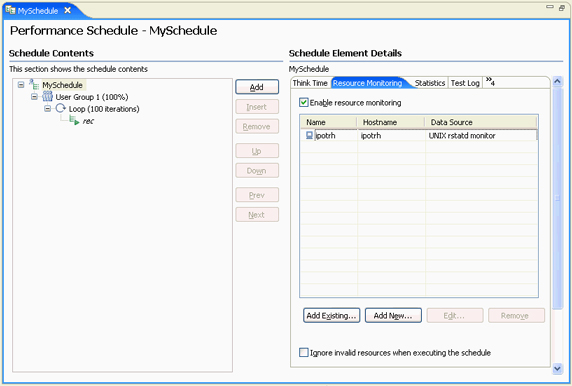Click the Add New... button

tap(393, 316)
